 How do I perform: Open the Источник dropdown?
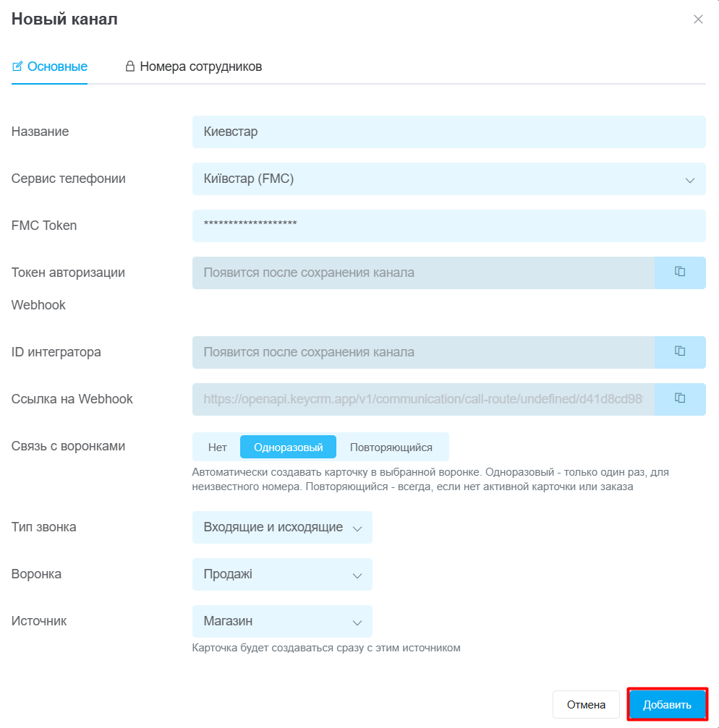282,621
